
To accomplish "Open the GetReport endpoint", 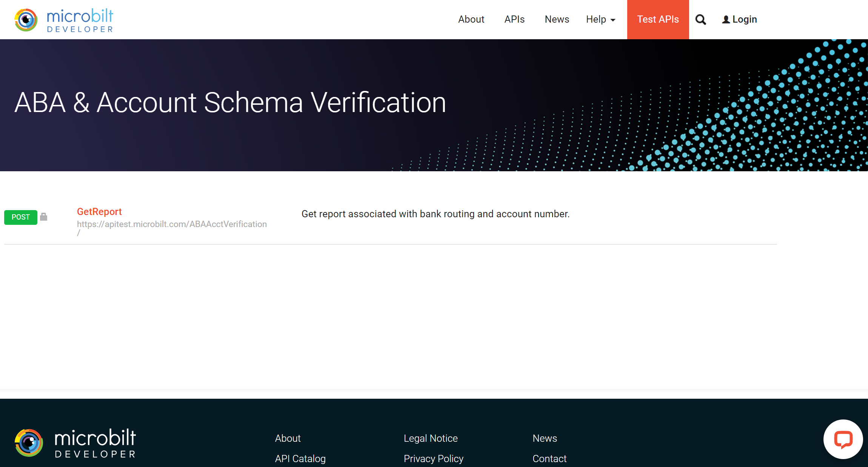I will [x=99, y=212].
